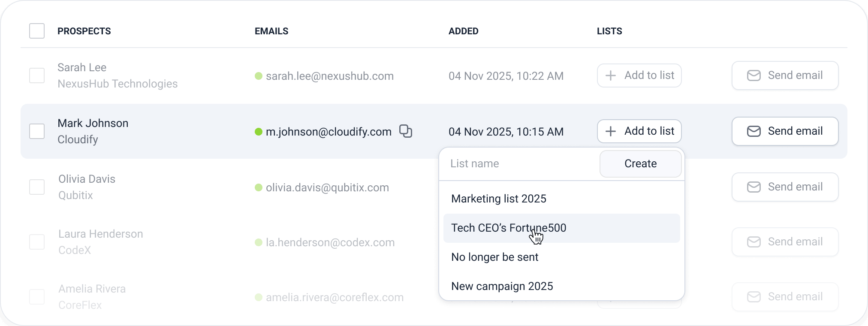Toggle the select-all prospects checkbox

[37, 31]
